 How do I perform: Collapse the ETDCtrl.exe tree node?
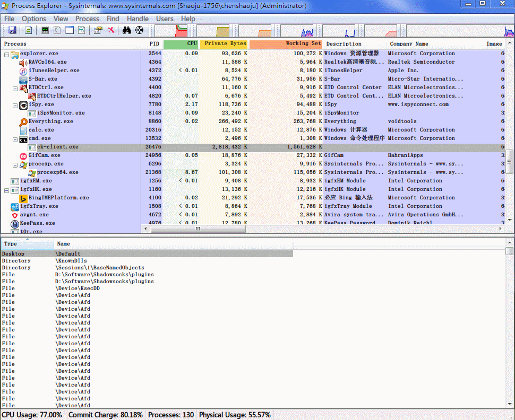coord(15,89)
